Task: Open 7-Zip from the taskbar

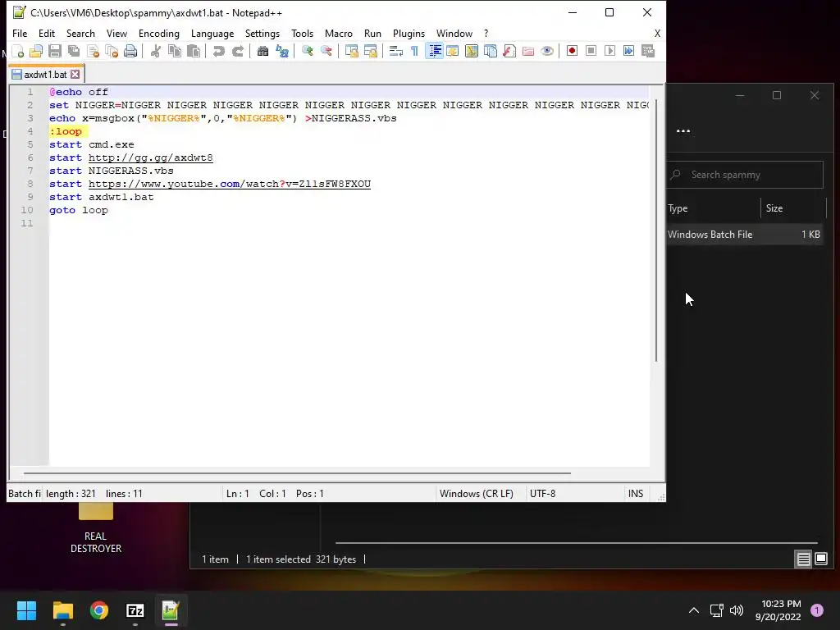Action: [135, 610]
